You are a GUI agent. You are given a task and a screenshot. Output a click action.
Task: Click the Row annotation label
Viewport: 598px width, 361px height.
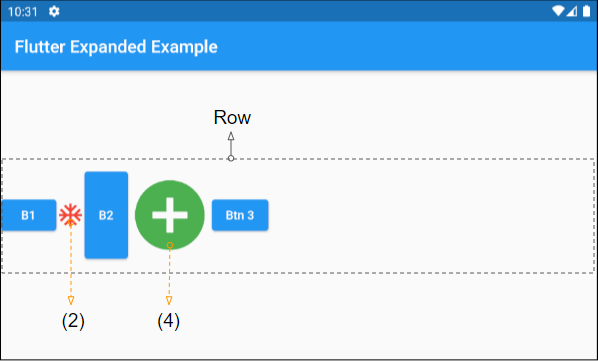pos(232,117)
